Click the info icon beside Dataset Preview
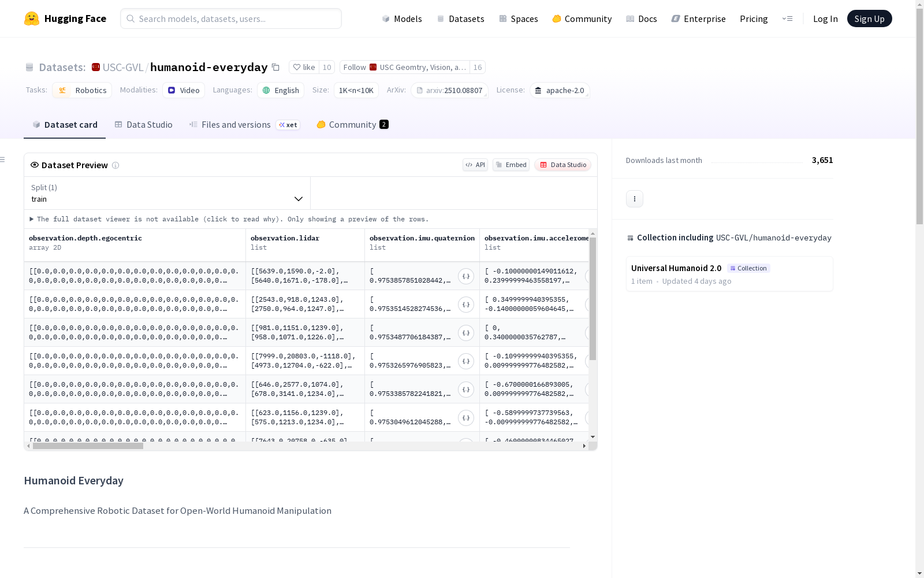 [x=115, y=165]
